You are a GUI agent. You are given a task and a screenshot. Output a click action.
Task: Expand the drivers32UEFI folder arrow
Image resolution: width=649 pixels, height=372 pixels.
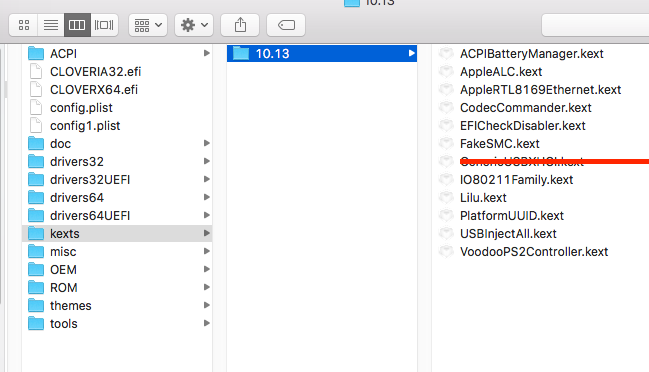click(x=206, y=179)
